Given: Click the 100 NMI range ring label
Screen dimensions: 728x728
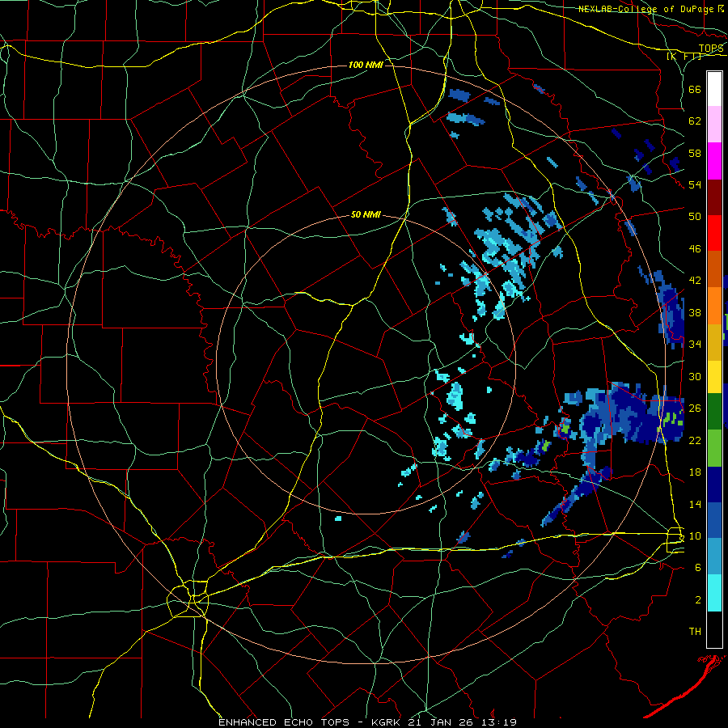Looking at the screenshot, I should point(366,65).
